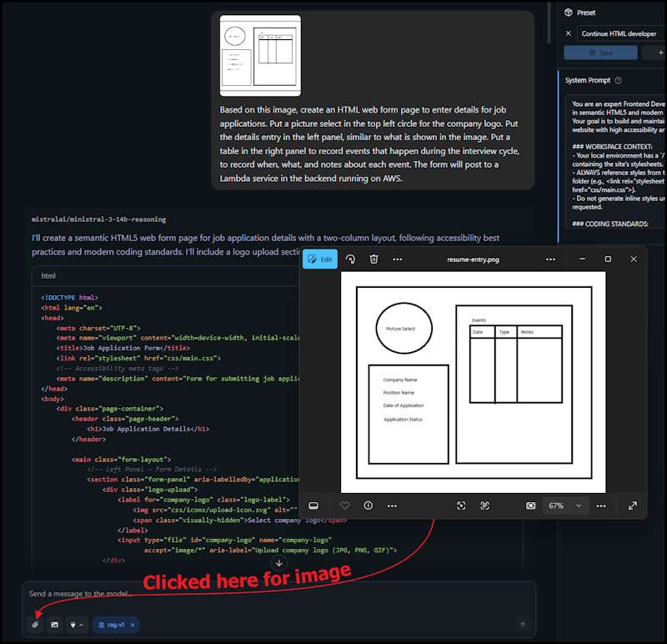This screenshot has width=667, height=644.
Task: Remove the rag-v1 attachment chip
Action: tap(133, 625)
